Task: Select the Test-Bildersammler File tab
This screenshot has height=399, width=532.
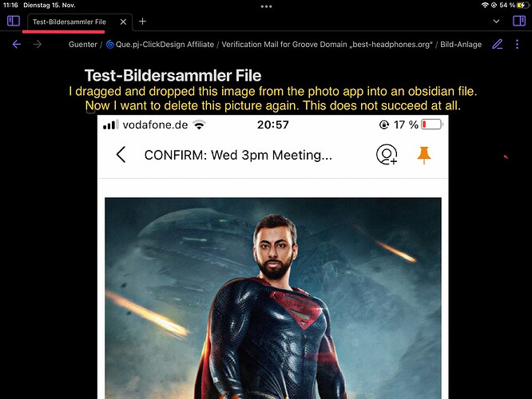Action: point(69,22)
